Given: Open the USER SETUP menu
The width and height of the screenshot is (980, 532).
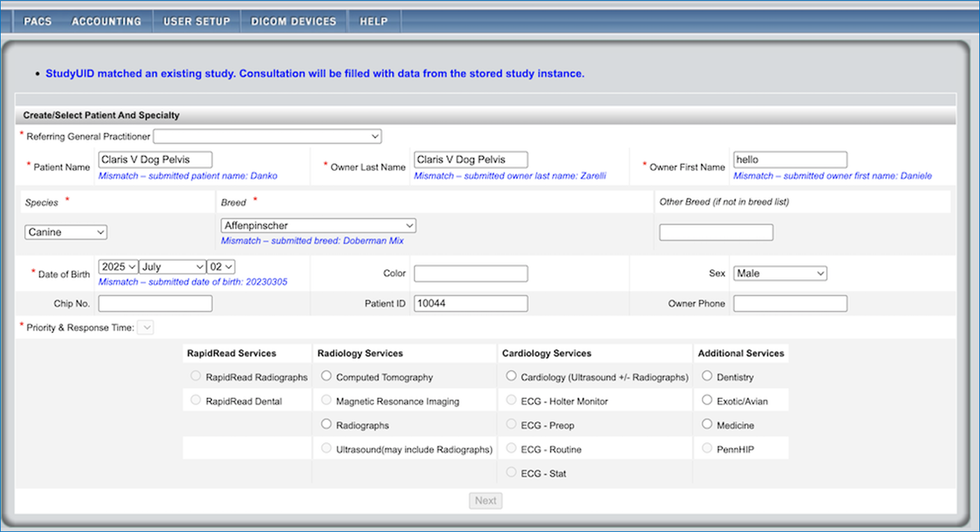Looking at the screenshot, I should [197, 21].
